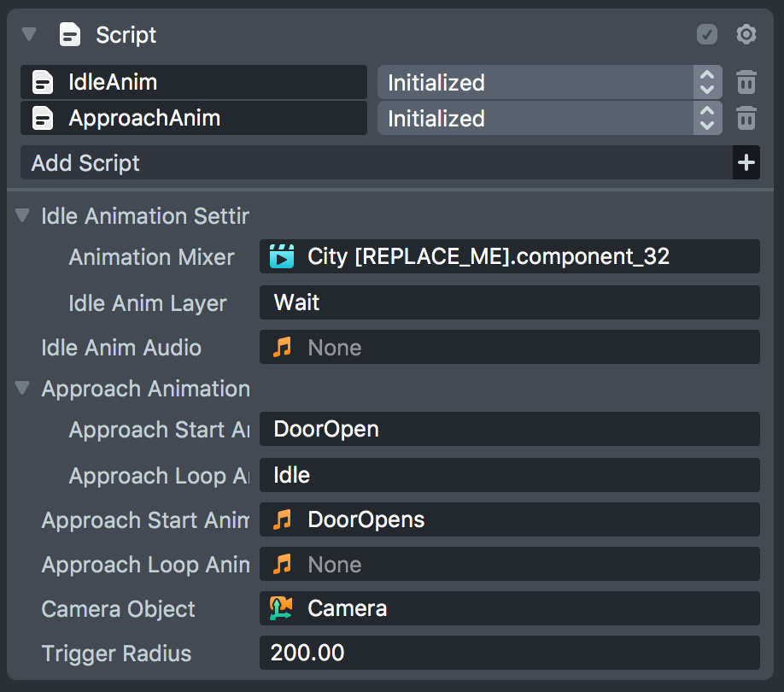Viewport: 784px width, 692px height.
Task: Click the Approach Start DoorOpen text field
Action: (509, 429)
